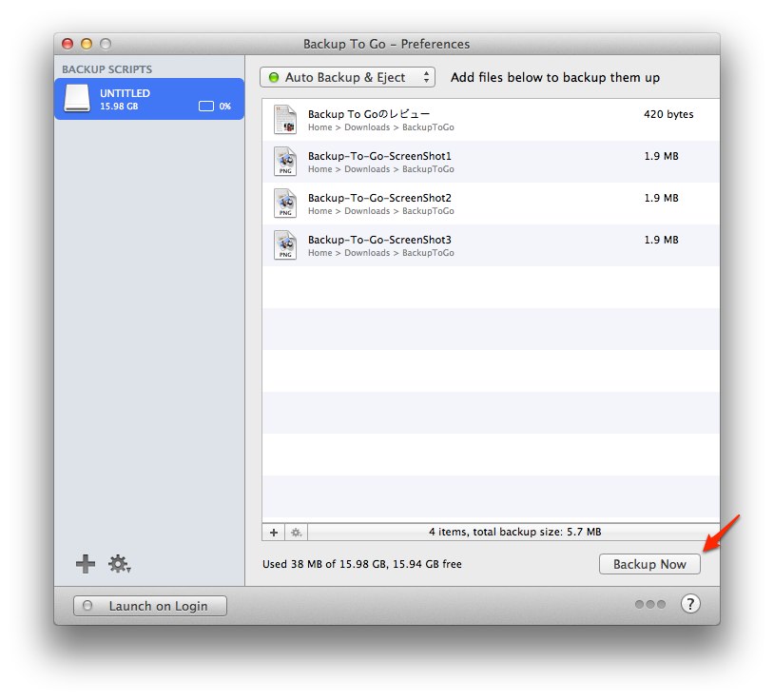
Task: Open the Auto Backup & Eject dropdown
Action: click(347, 77)
